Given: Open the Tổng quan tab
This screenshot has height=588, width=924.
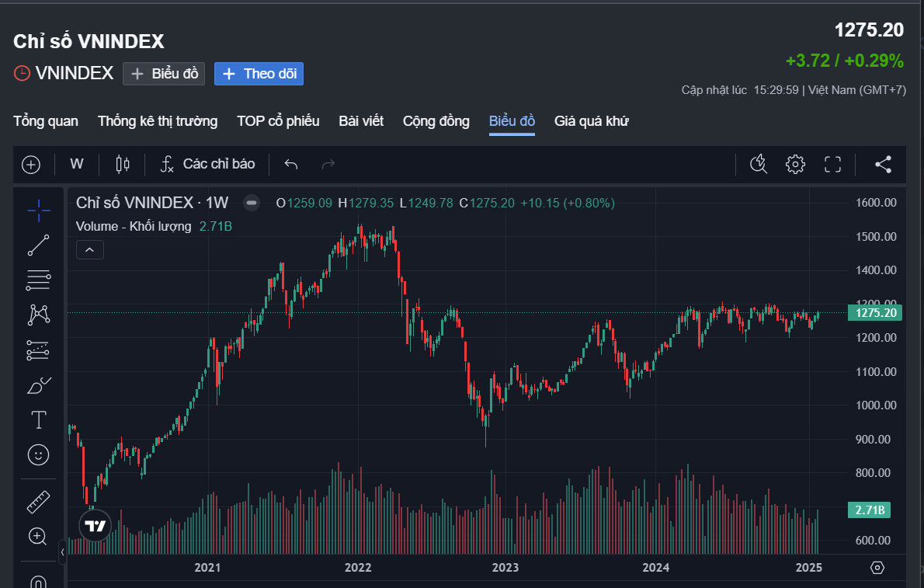Looking at the screenshot, I should (44, 121).
